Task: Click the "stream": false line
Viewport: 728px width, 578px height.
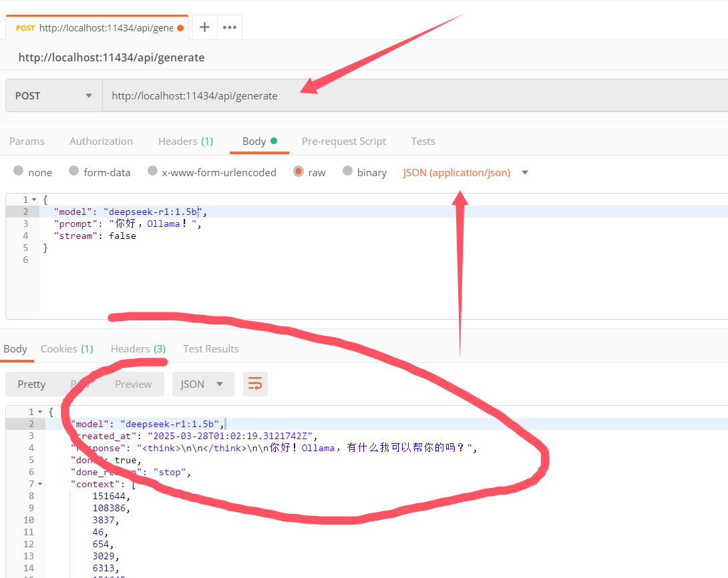Action: tap(95, 236)
